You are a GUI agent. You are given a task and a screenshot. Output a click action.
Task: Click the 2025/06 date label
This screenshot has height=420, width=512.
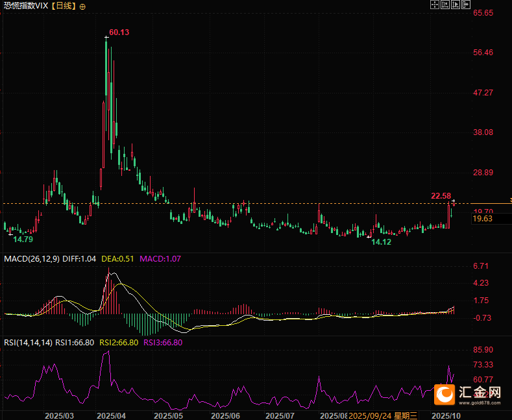225,415
